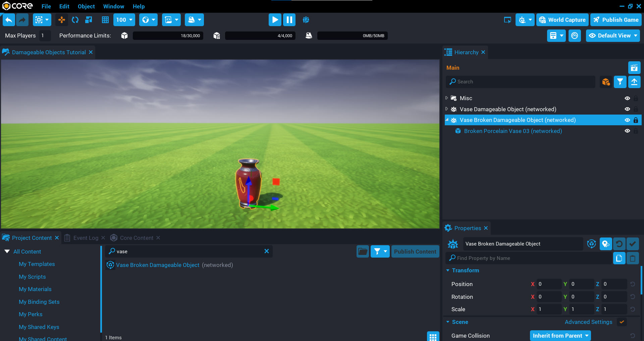Open folder icon in Project Content
Screen dimensions: 644x341
363,252
